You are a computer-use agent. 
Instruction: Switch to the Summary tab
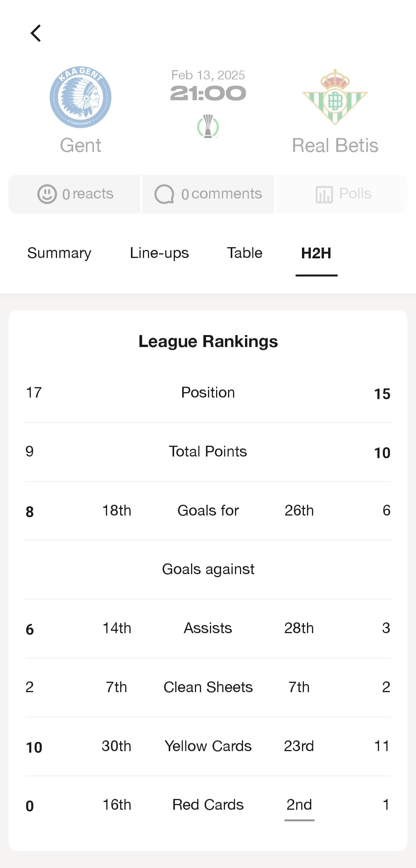click(x=59, y=253)
